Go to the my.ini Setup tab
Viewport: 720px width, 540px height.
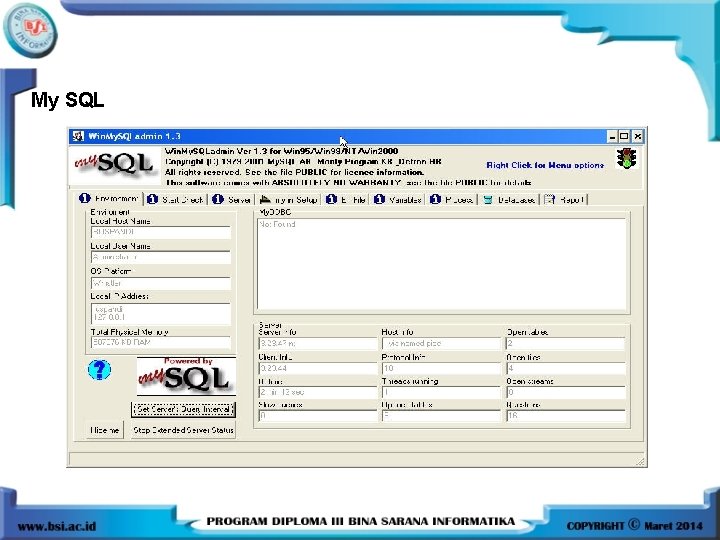click(x=289, y=199)
